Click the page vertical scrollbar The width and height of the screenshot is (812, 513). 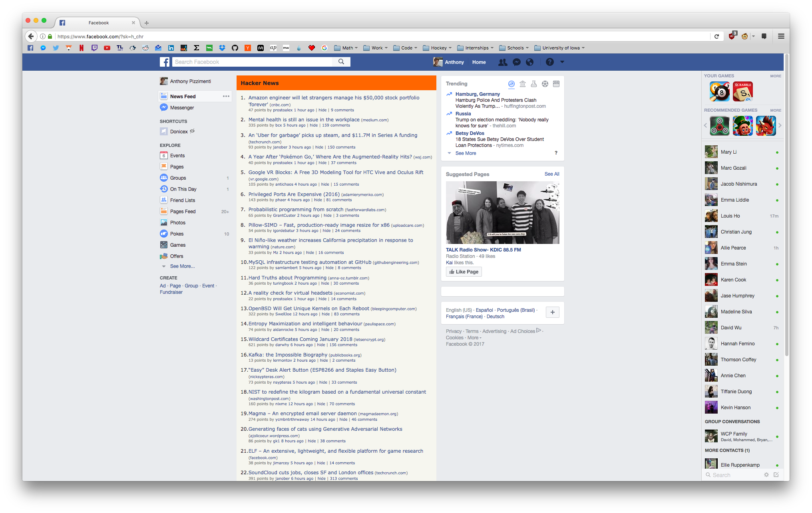pyautogui.click(x=786, y=200)
